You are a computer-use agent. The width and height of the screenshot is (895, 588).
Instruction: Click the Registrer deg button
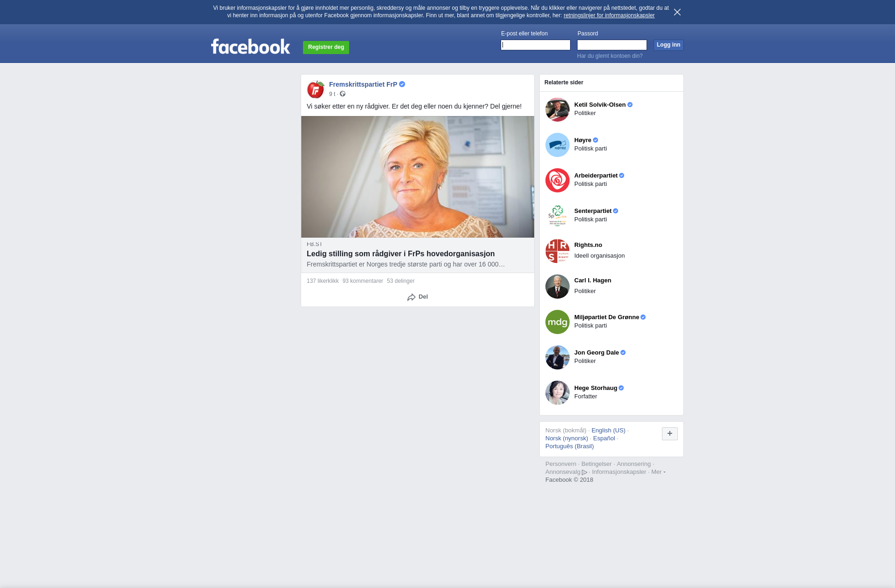326,48
